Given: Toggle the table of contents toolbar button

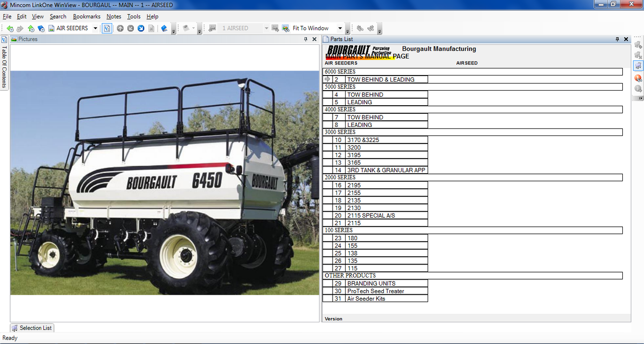Looking at the screenshot, I should (x=107, y=28).
